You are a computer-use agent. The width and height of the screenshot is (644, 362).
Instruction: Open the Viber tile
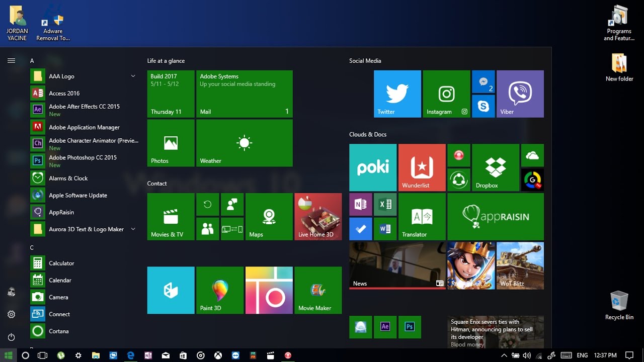click(520, 94)
